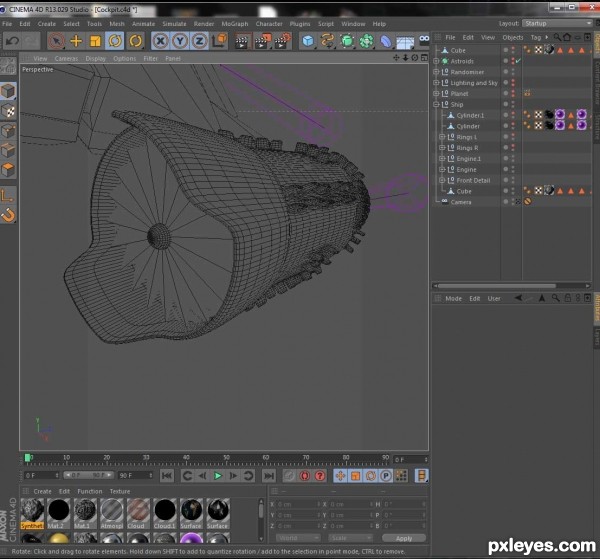This screenshot has height=559, width=600.
Task: Toggle layer dot of Engine row
Action: (505, 169)
